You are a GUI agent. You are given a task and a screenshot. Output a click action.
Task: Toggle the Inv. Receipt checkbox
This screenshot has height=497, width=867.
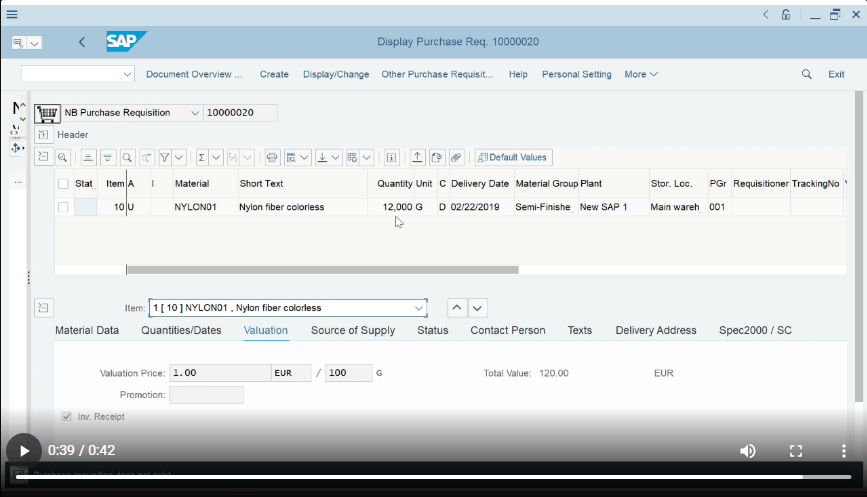click(x=66, y=416)
